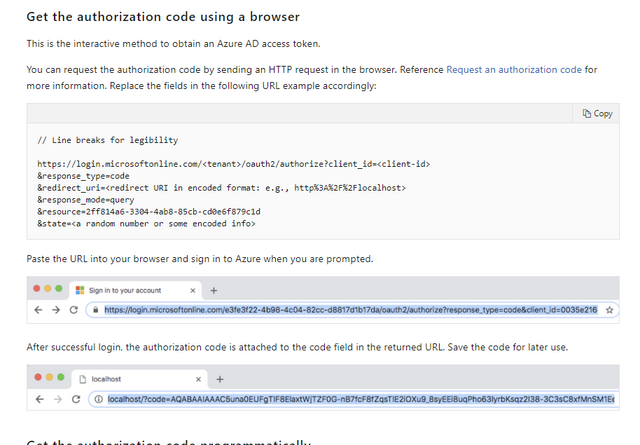This screenshot has width=640, height=445.
Task: Click text Paste the URL into your browser
Action: 200,259
